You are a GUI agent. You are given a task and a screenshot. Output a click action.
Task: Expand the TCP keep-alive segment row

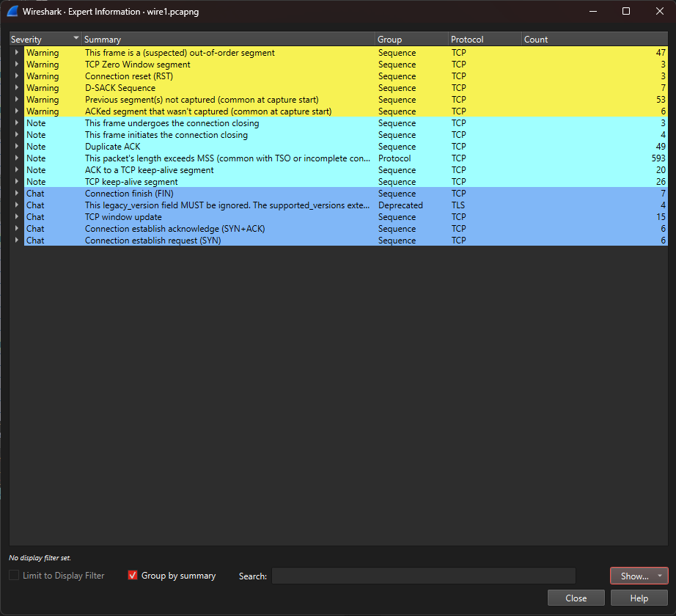click(16, 181)
